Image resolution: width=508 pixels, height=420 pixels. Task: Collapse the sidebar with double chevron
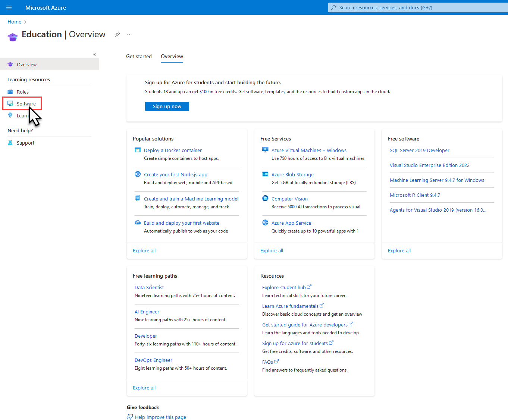94,54
